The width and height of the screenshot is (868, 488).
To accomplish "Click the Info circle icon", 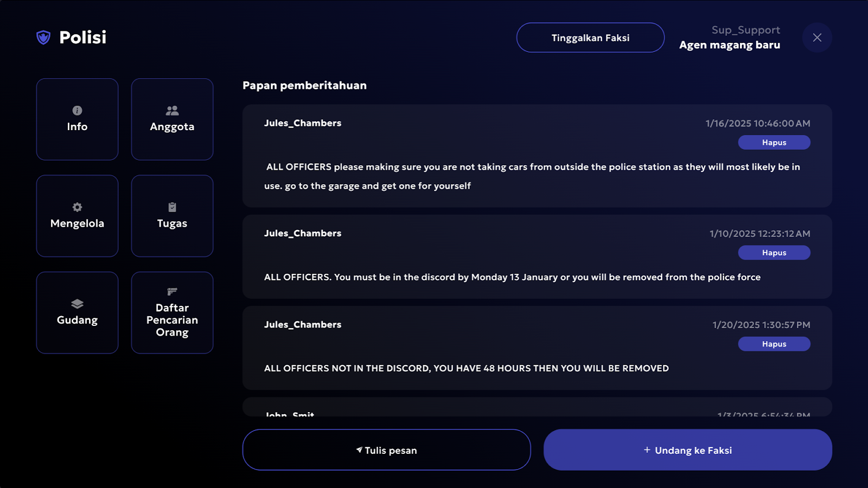I will [77, 111].
